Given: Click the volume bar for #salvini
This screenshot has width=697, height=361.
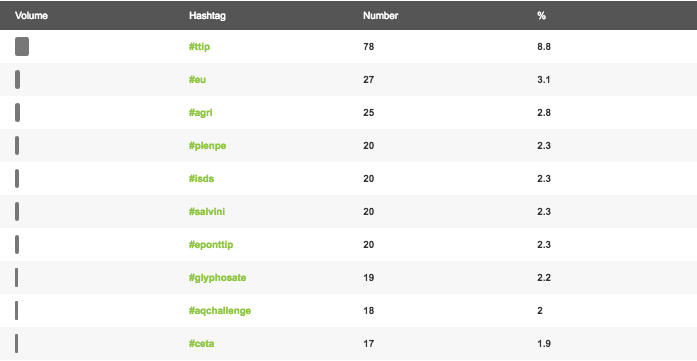Looking at the screenshot, I should pos(17,212).
